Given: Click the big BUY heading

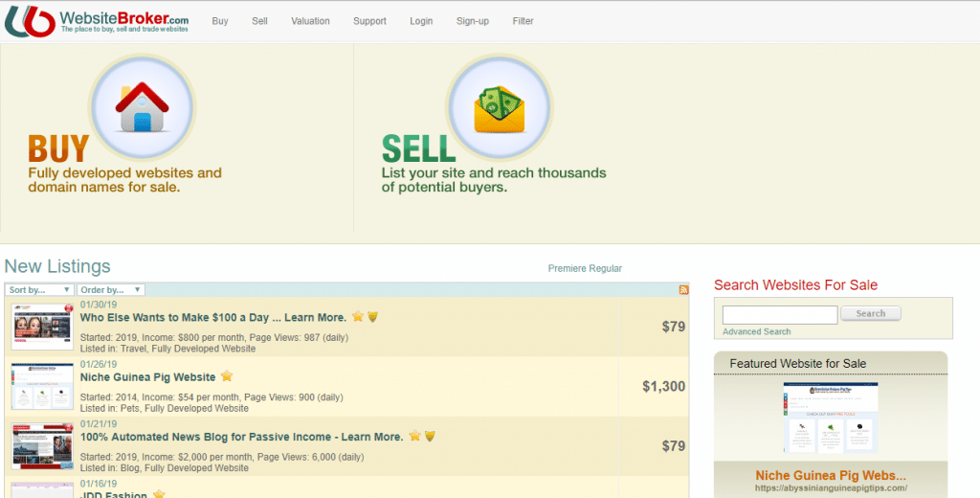Looking at the screenshot, I should click(58, 149).
